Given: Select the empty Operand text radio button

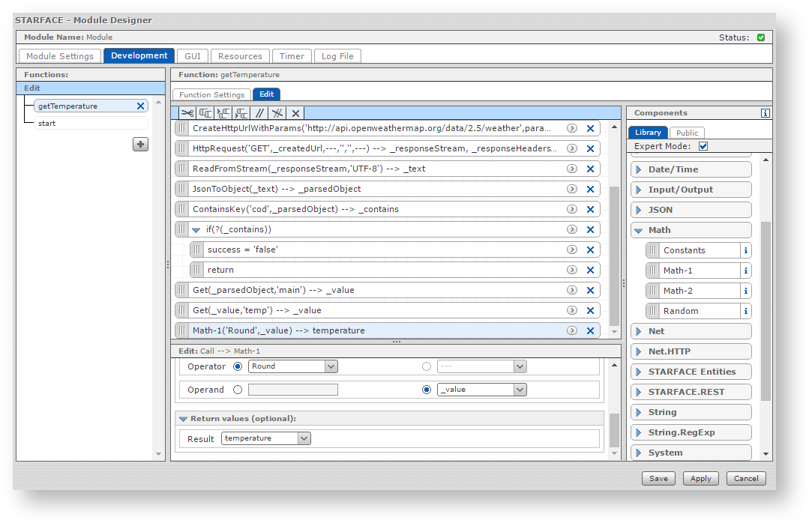Looking at the screenshot, I should (x=238, y=390).
